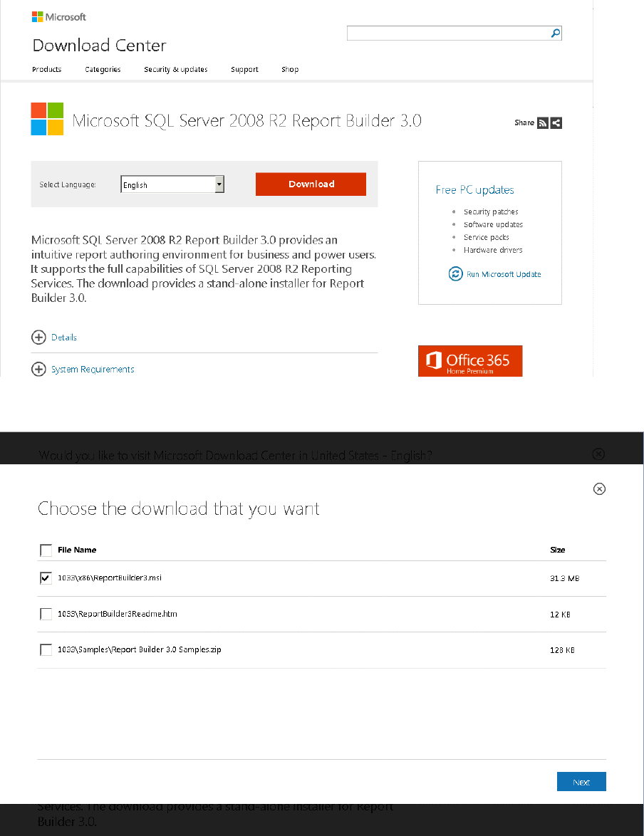644x836 pixels.
Task: Open the Select Language dropdown
Action: 219,184
